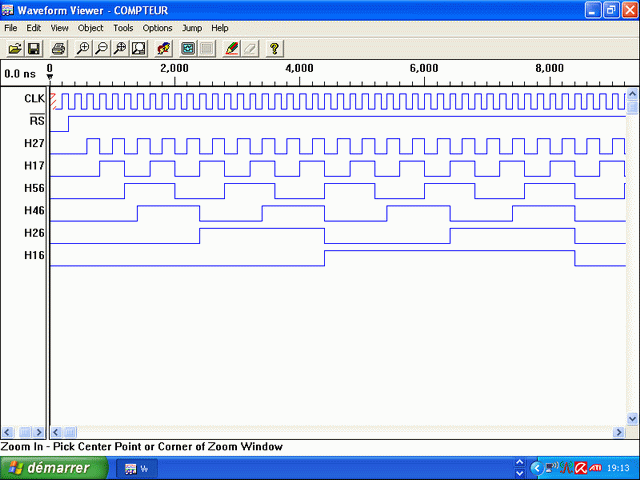Select the CLK signal name
Screen dimensions: 640x480
click(x=35, y=98)
